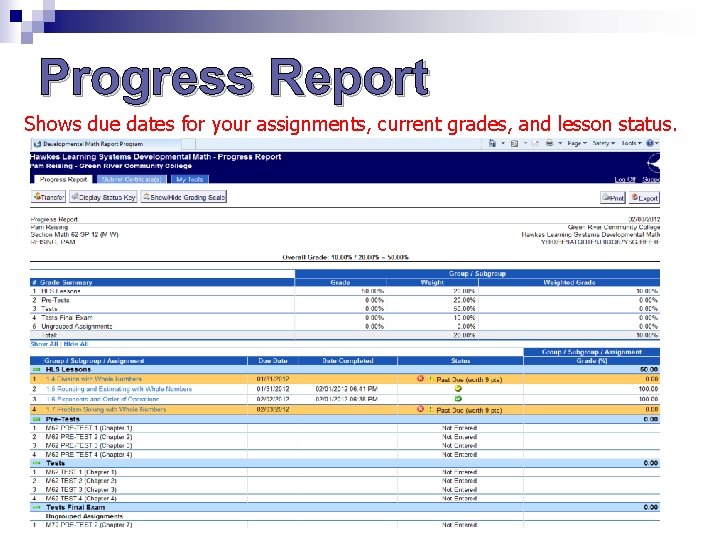Expand the printer icon dropdown arrow
Image resolution: width=720 pixels, height=540 pixels.
tap(560, 143)
